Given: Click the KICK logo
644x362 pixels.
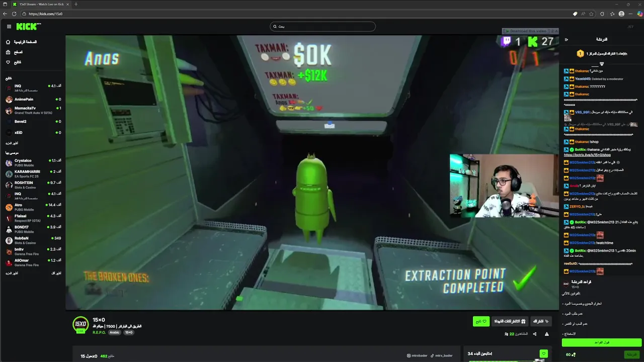Looking at the screenshot, I should point(28,27).
